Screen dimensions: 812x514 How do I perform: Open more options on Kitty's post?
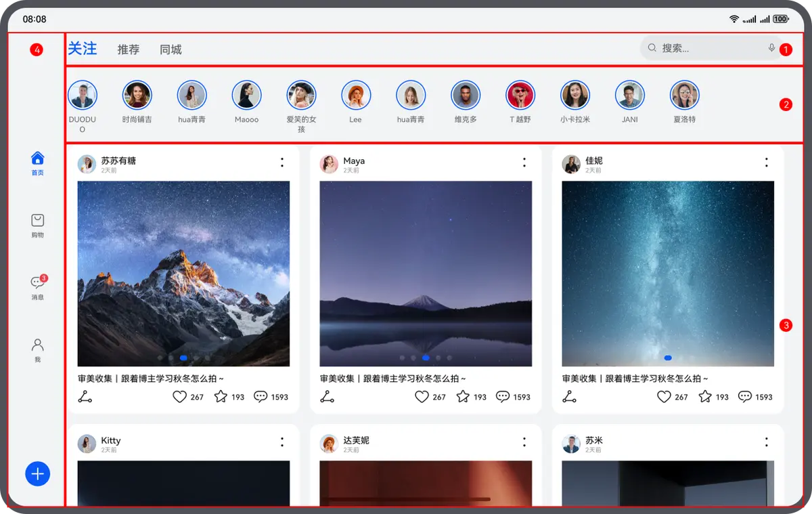pyautogui.click(x=282, y=442)
